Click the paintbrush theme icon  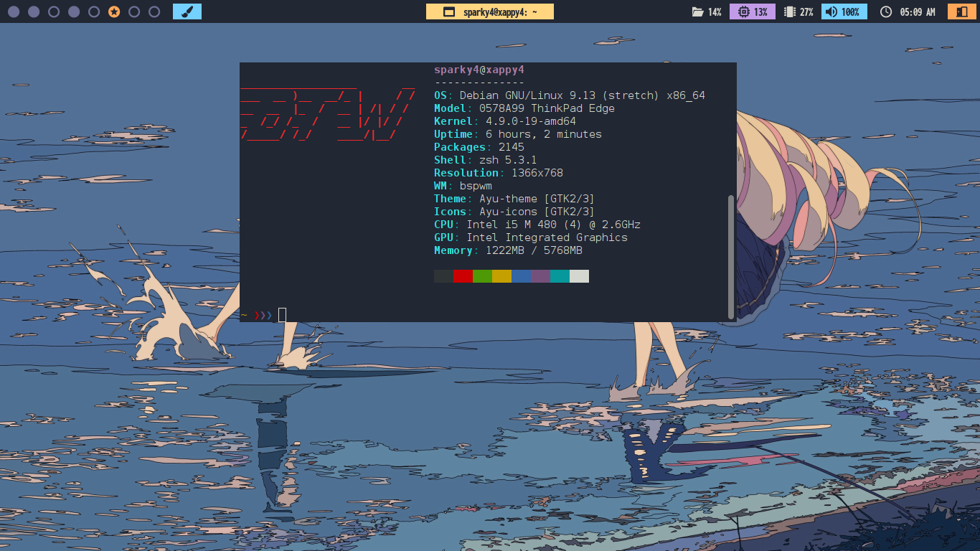187,11
